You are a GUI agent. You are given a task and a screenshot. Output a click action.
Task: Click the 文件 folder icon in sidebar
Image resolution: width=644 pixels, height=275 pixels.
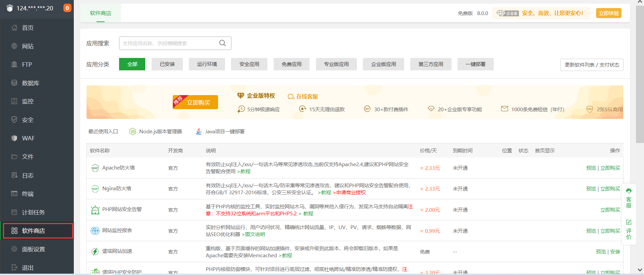click(14, 157)
